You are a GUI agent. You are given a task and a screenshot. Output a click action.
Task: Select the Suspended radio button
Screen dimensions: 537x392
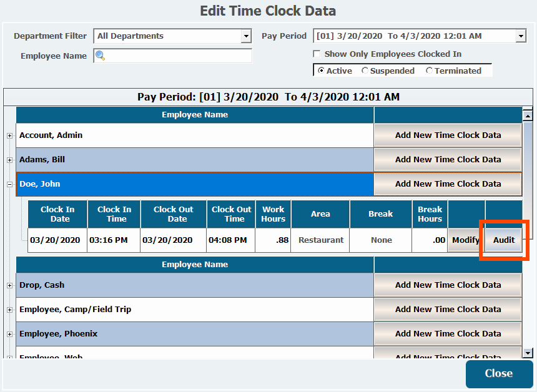[365, 71]
